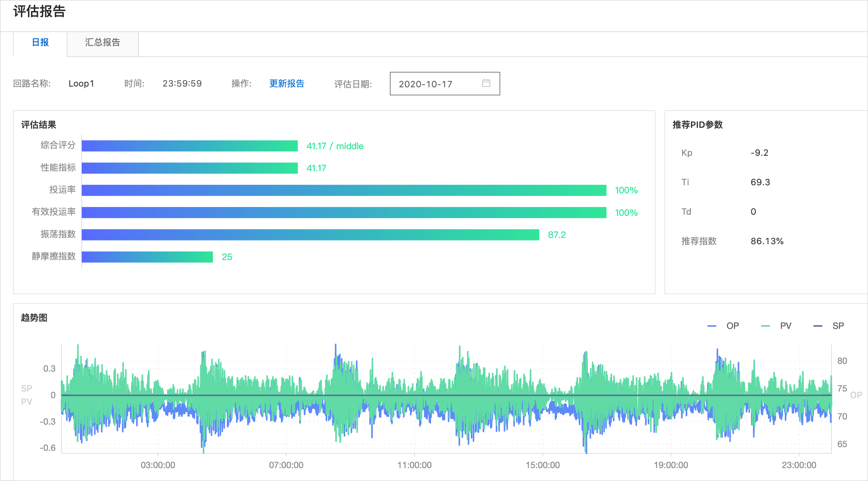
Task: Select the value 25 for 静摩擦指数
Action: 227,257
